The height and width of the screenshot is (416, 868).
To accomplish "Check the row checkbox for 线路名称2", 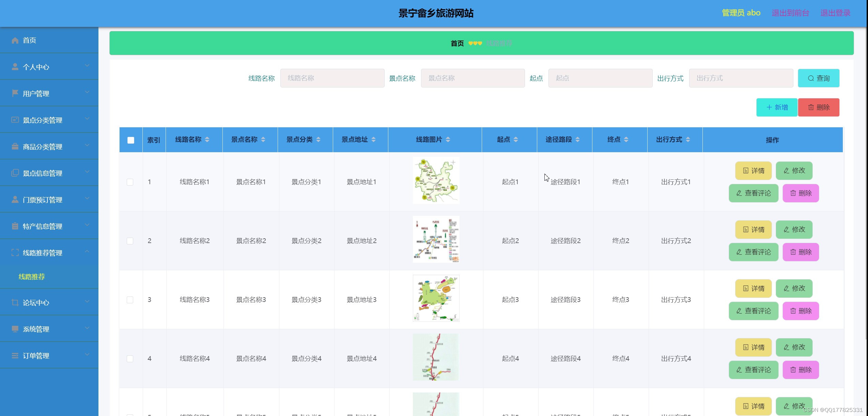I will point(130,241).
